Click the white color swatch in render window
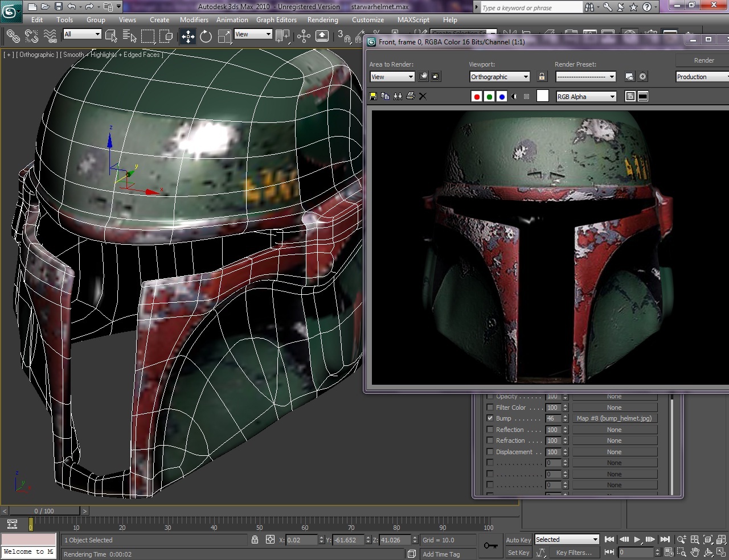 543,96
